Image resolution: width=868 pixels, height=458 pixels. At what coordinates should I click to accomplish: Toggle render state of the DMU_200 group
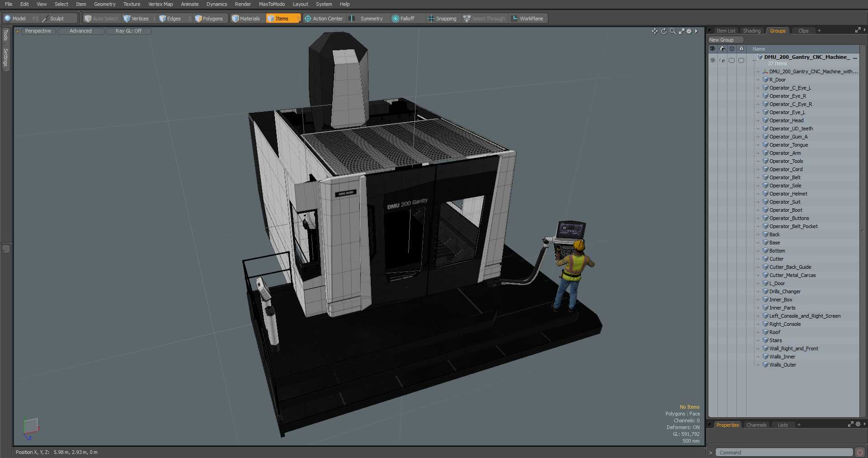(x=722, y=60)
